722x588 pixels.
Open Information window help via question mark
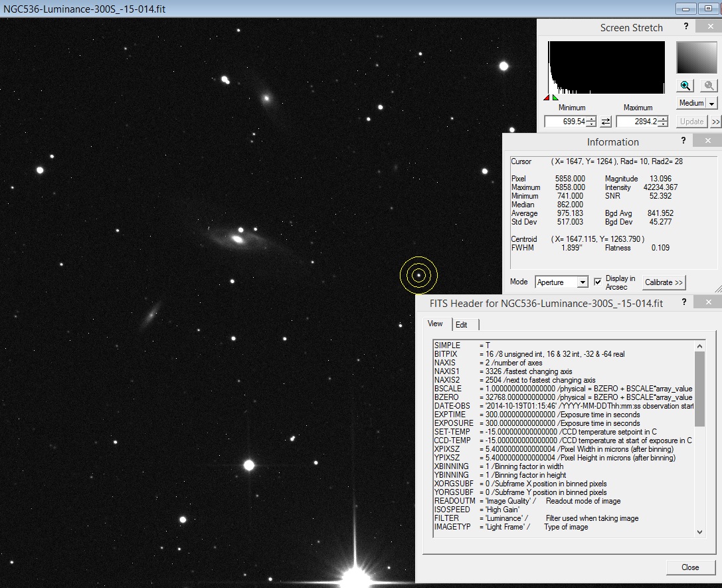(x=683, y=142)
